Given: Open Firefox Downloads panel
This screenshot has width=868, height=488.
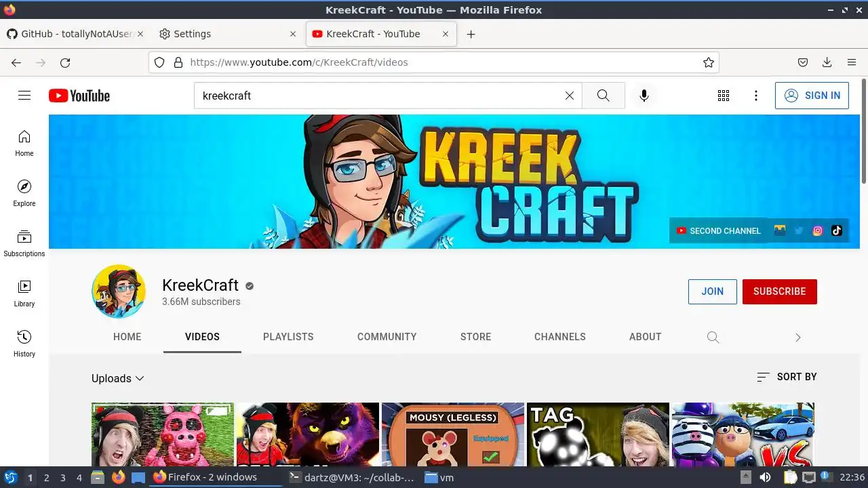Looking at the screenshot, I should pos(827,62).
